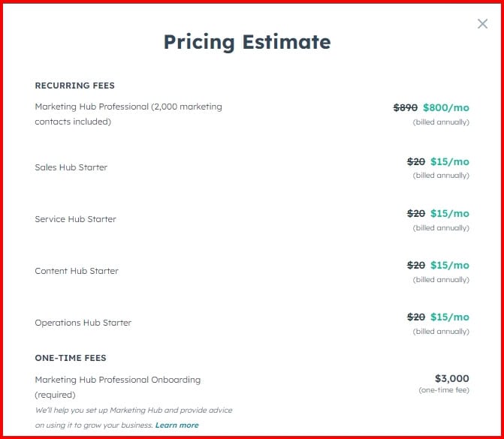Choose the Content Hub Starter item
The width and height of the screenshot is (504, 439).
77,271
